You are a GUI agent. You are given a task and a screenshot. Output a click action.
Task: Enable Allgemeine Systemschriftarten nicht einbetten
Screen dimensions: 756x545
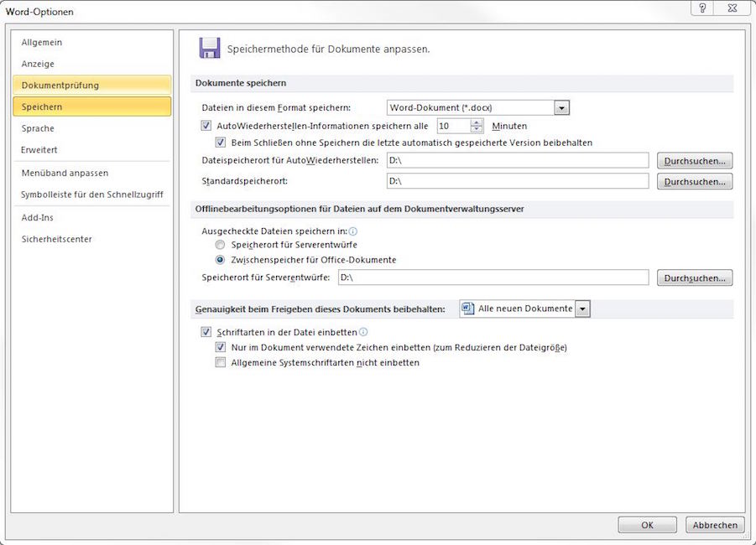pos(221,362)
